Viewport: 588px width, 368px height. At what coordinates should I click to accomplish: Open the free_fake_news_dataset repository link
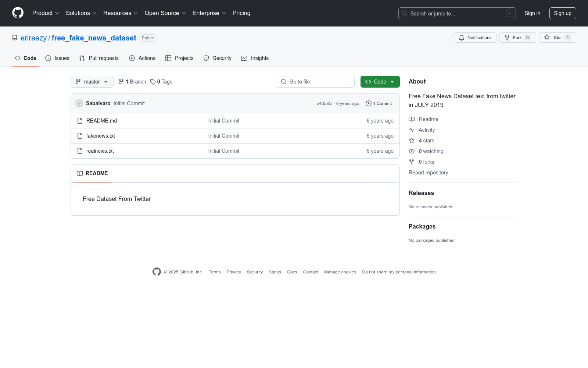(x=94, y=38)
